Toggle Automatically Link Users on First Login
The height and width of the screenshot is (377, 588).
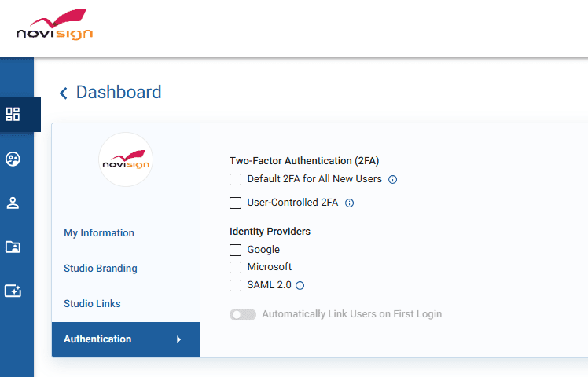pos(243,314)
